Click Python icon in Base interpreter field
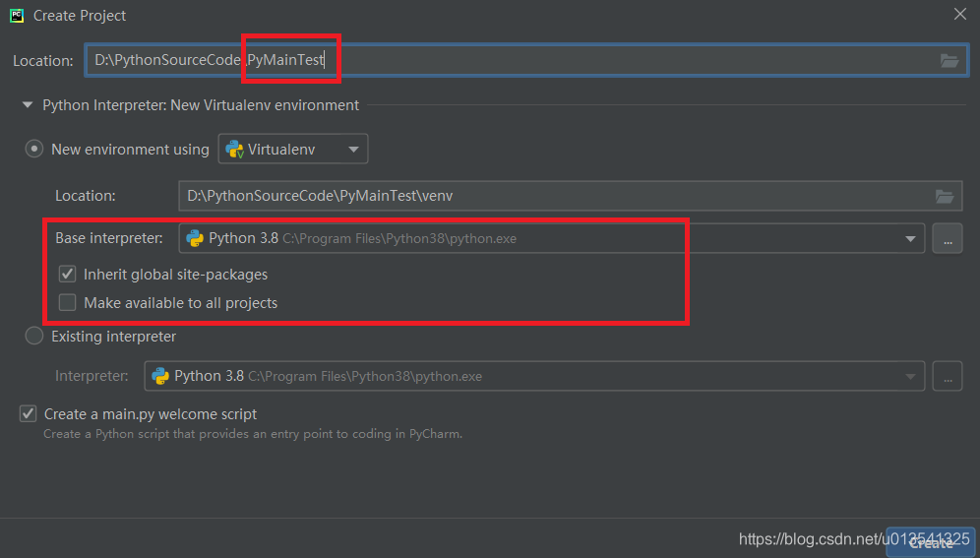Image resolution: width=980 pixels, height=558 pixels. (x=195, y=239)
